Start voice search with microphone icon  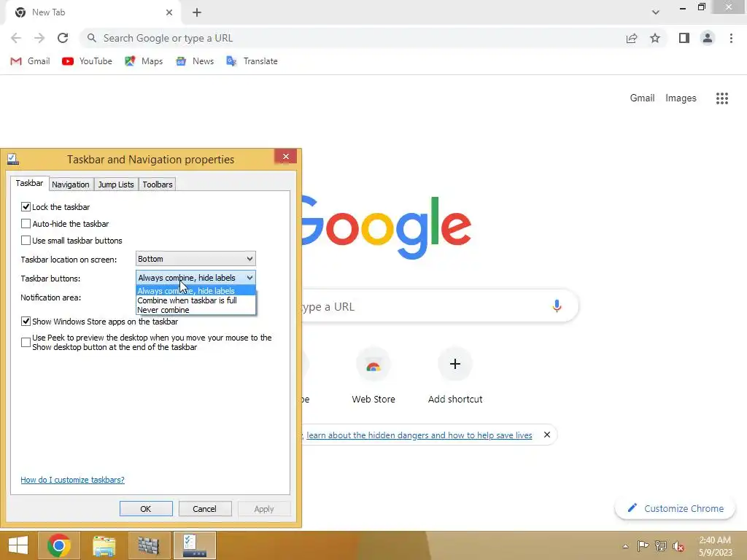tap(557, 306)
